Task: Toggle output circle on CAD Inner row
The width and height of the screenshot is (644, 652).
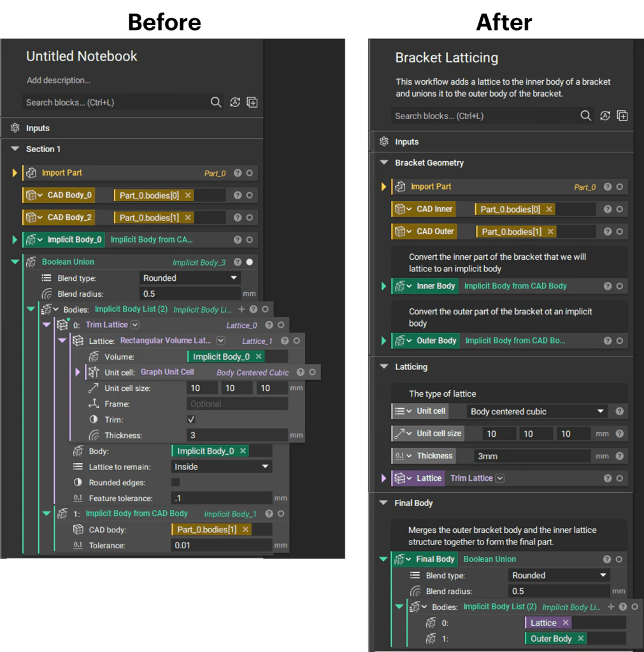Action: pos(619,209)
